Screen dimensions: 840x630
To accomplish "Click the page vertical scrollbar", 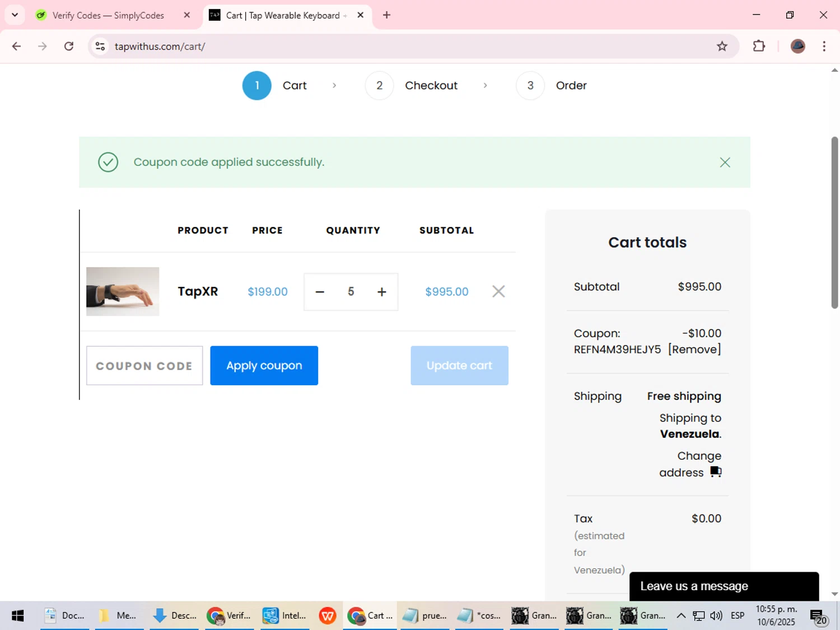I will click(834, 222).
